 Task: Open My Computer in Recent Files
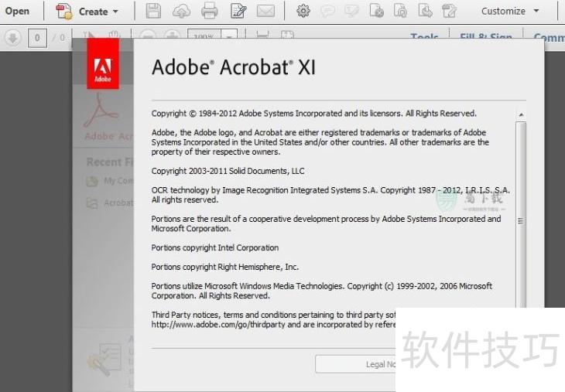click(x=110, y=181)
